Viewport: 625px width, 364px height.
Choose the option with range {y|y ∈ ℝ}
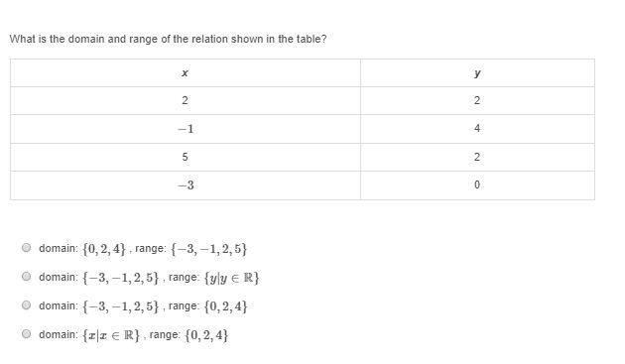(x=26, y=277)
